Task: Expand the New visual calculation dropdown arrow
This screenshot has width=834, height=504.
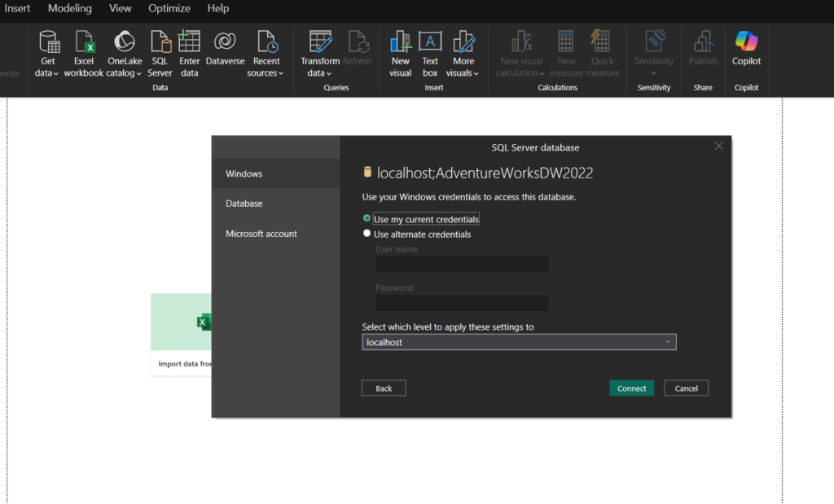Action: click(542, 73)
